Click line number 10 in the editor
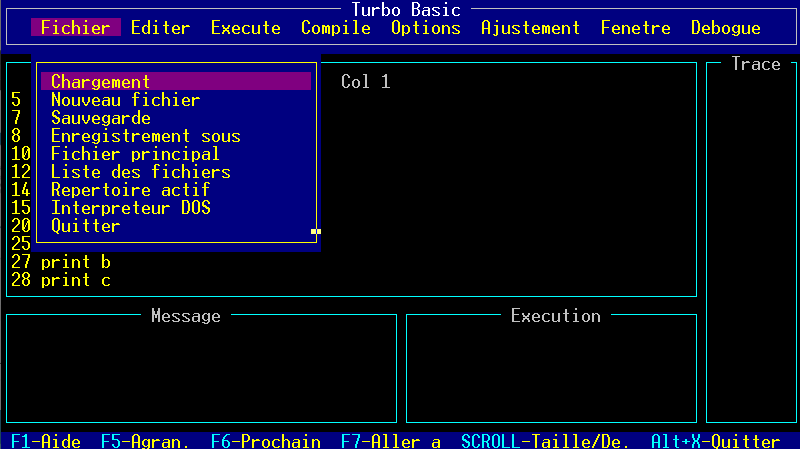The width and height of the screenshot is (800, 449). (21, 154)
